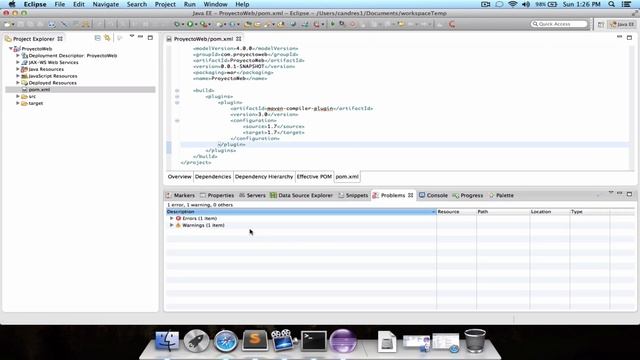Collapse the ProyectoWeb project node
The image size is (640, 360).
click(x=11, y=49)
